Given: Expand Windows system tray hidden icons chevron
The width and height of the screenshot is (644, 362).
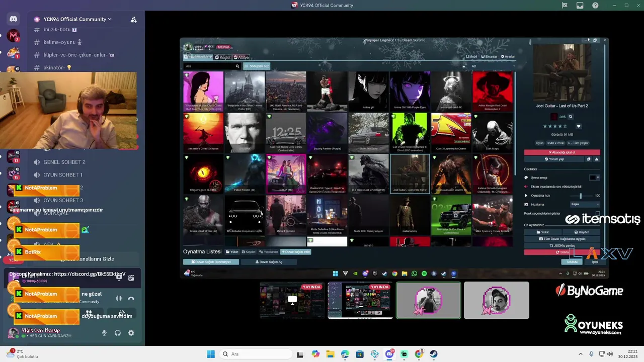Looking at the screenshot, I should click(581, 354).
